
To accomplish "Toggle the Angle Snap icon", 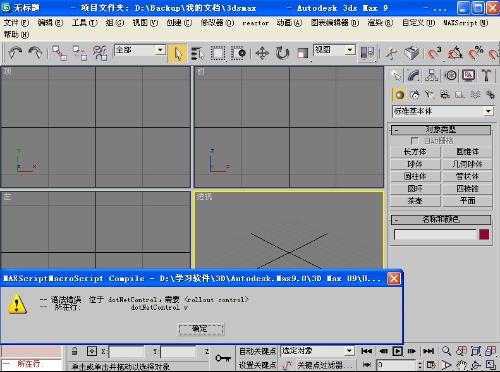I will (x=455, y=53).
